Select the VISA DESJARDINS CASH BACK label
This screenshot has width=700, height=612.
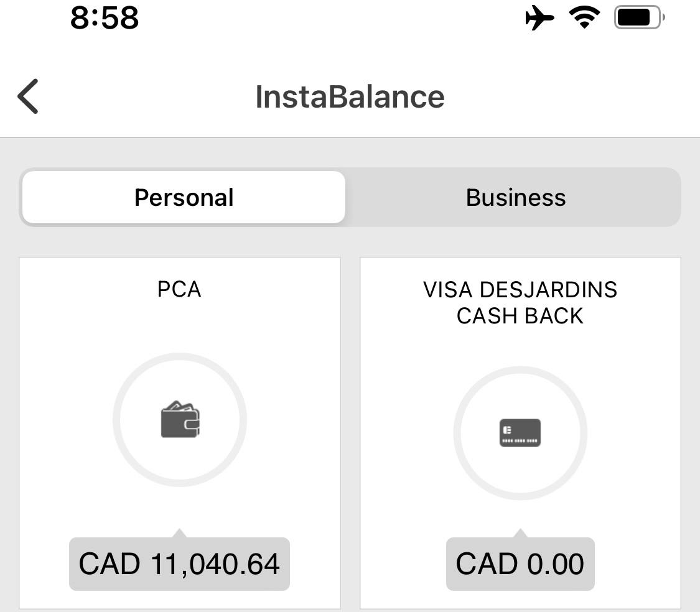click(x=520, y=303)
